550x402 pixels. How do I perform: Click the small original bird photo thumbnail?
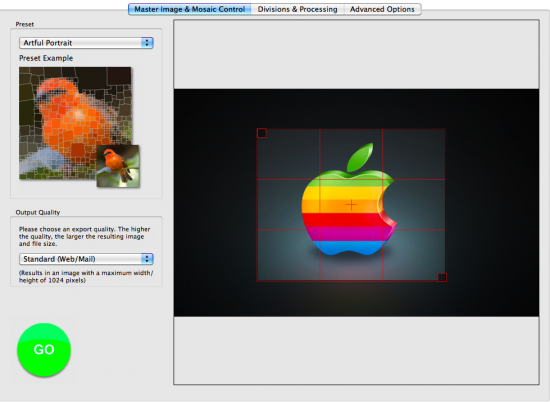coord(118,166)
